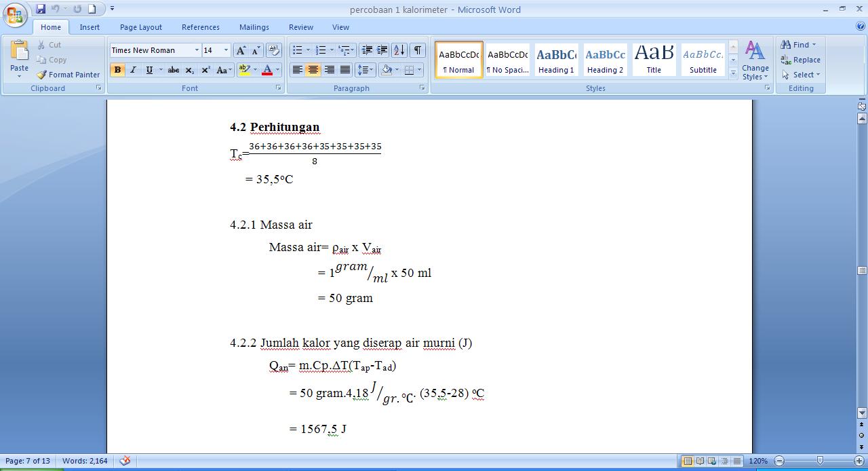Apply red font color
This screenshot has width=868, height=471.
267,70
